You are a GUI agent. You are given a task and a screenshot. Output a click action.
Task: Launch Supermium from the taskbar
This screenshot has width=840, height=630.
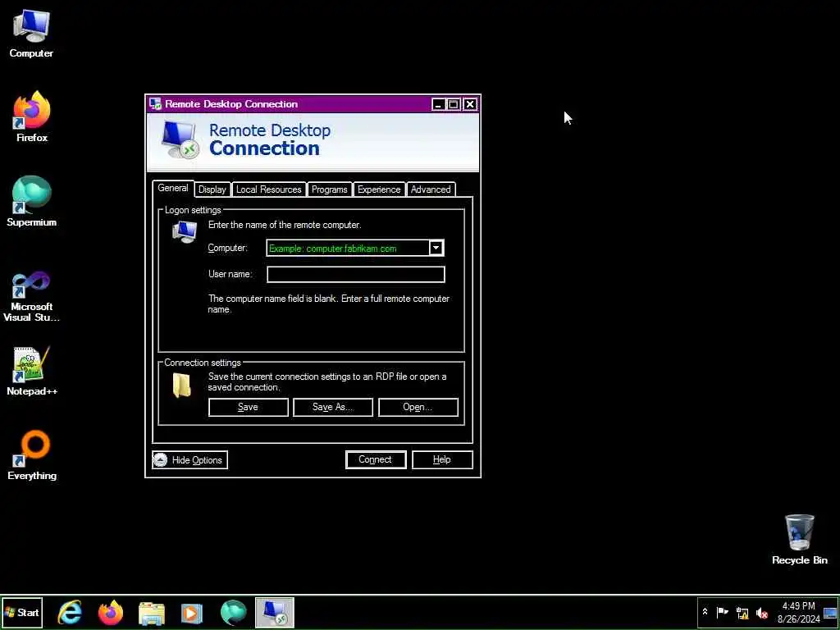click(x=234, y=612)
